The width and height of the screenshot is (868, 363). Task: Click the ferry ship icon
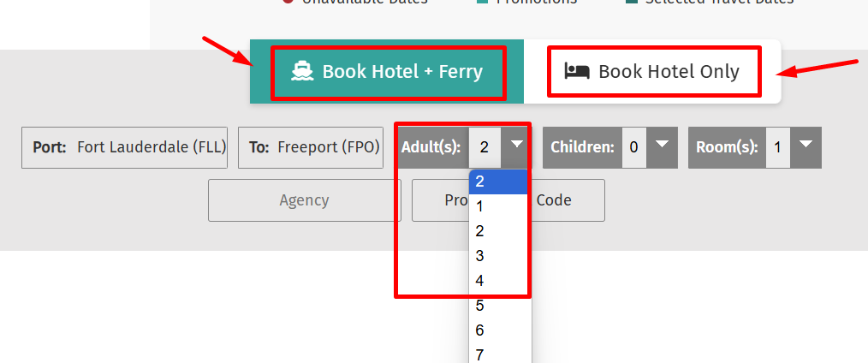[302, 71]
